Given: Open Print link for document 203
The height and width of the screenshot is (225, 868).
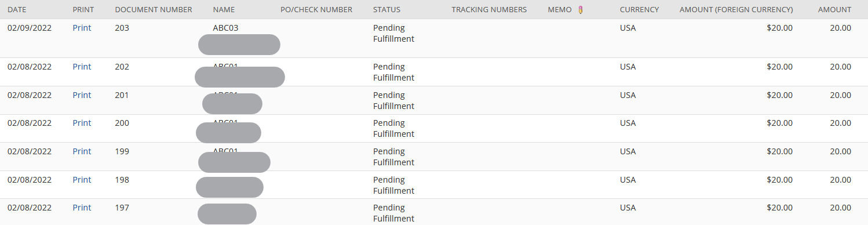Looking at the screenshot, I should pyautogui.click(x=82, y=28).
